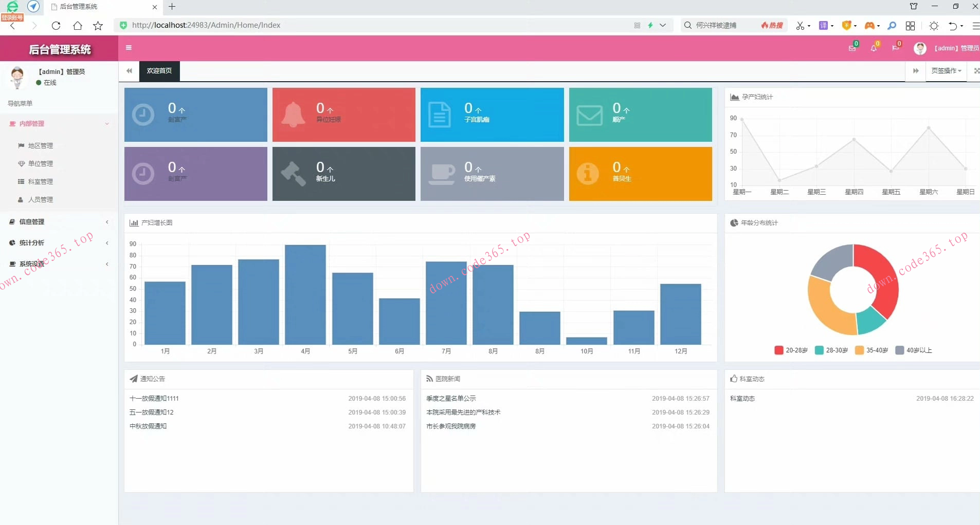Toggle the 28-30岁 legend series
The height and width of the screenshot is (525, 980).
pyautogui.click(x=831, y=350)
